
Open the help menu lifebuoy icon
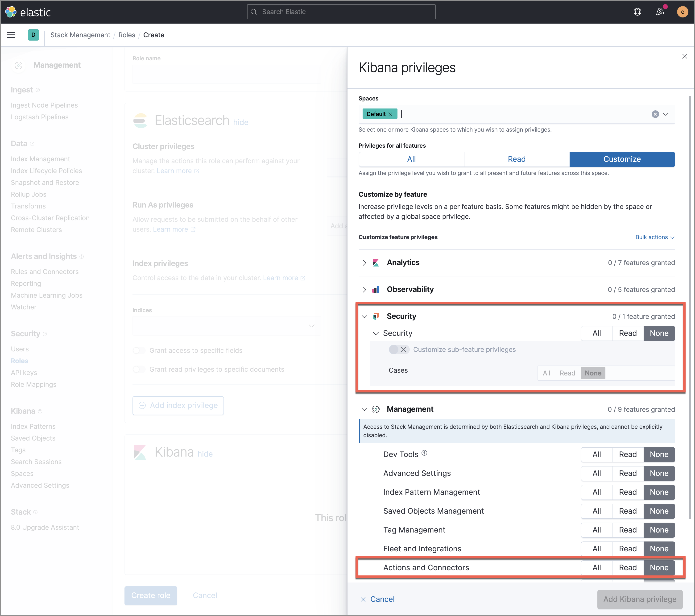click(637, 12)
